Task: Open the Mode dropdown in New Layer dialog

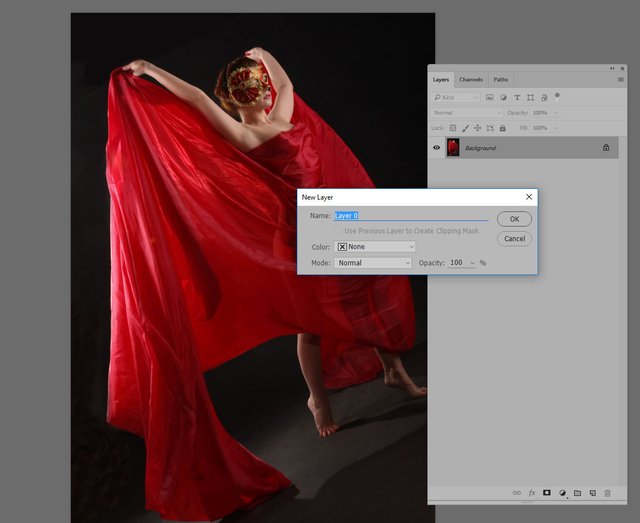Action: coord(372,263)
